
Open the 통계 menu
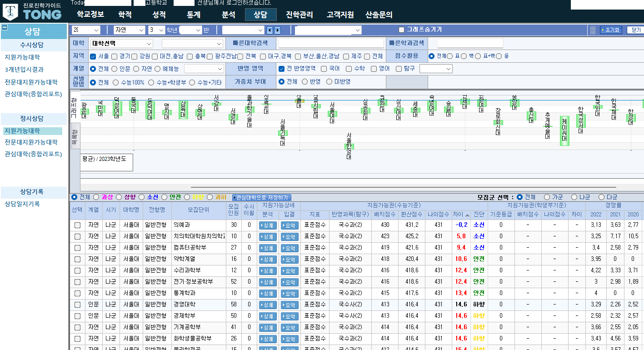(194, 15)
